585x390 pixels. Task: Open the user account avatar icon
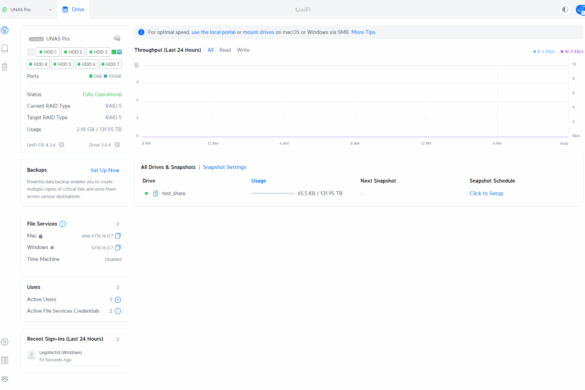click(581, 10)
